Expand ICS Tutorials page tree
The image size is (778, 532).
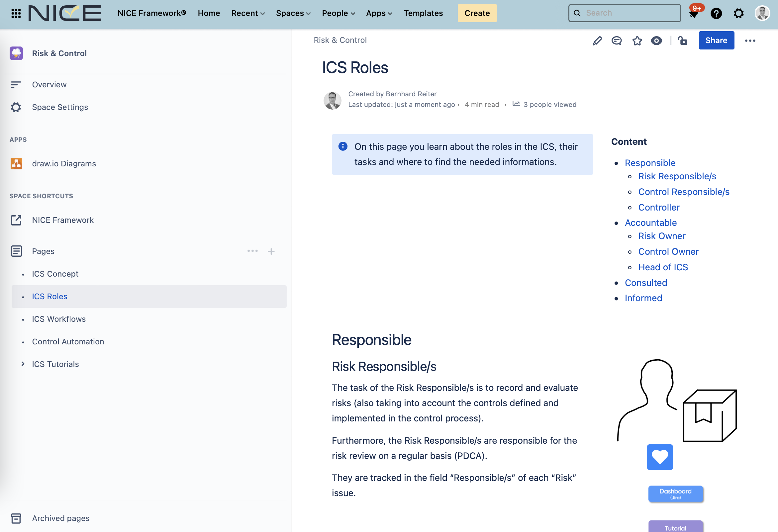pos(23,364)
